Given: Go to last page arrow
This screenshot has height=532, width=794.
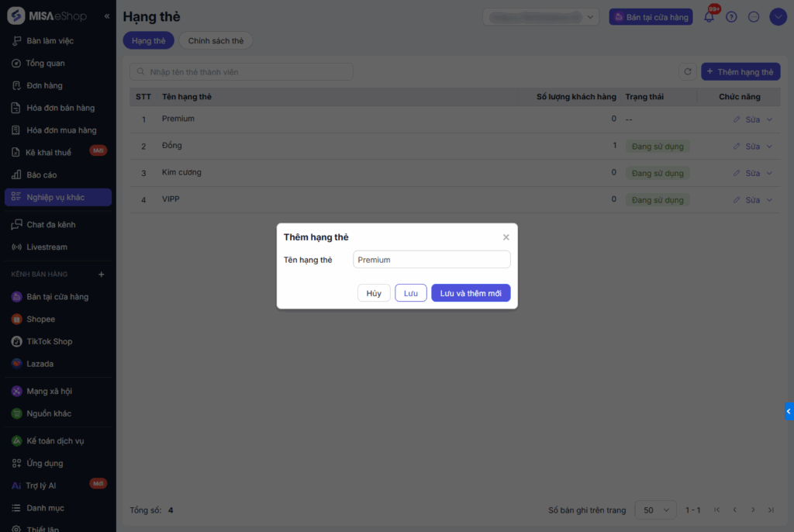Looking at the screenshot, I should pos(771,510).
